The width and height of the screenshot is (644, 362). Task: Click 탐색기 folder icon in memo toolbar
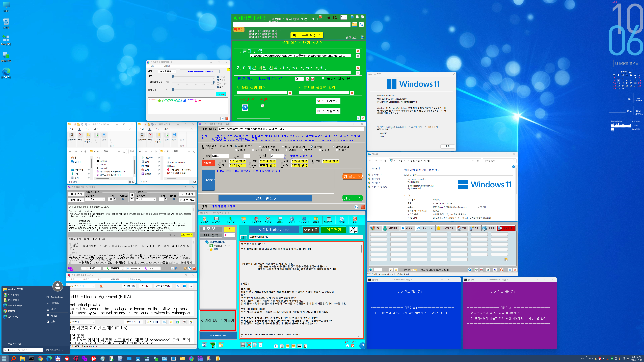[x=316, y=220]
